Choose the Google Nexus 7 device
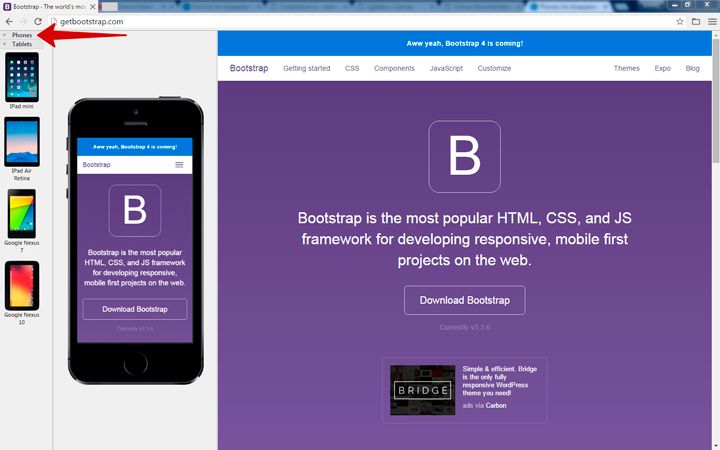Viewport: 720px width, 450px height. click(x=21, y=213)
